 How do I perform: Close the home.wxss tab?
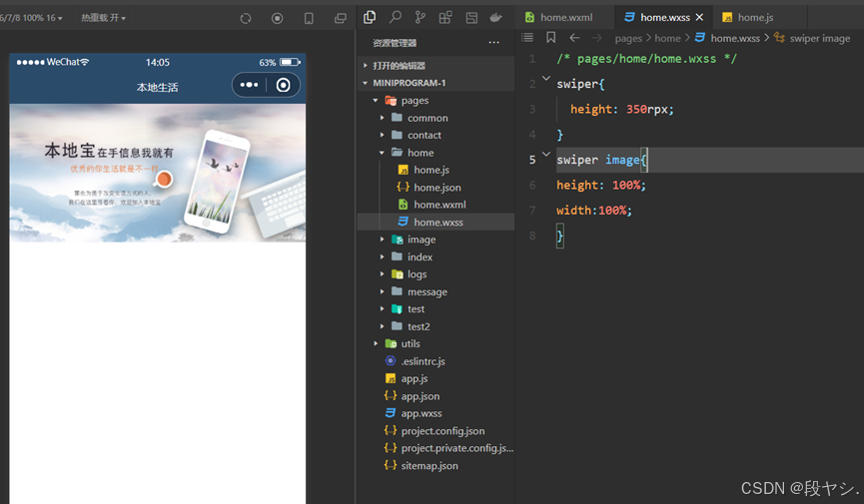pyautogui.click(x=699, y=17)
